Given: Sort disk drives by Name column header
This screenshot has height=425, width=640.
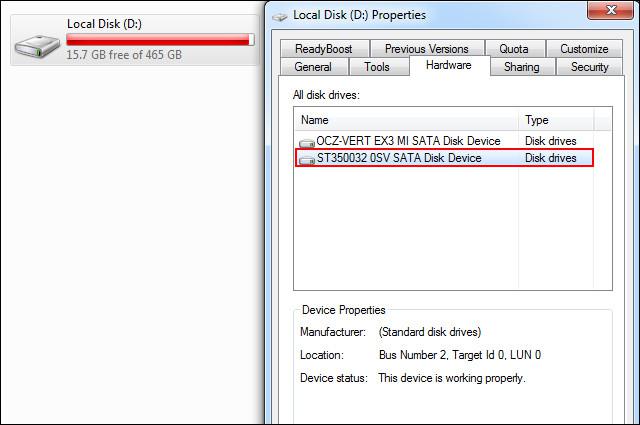Looking at the screenshot, I should tap(407, 120).
